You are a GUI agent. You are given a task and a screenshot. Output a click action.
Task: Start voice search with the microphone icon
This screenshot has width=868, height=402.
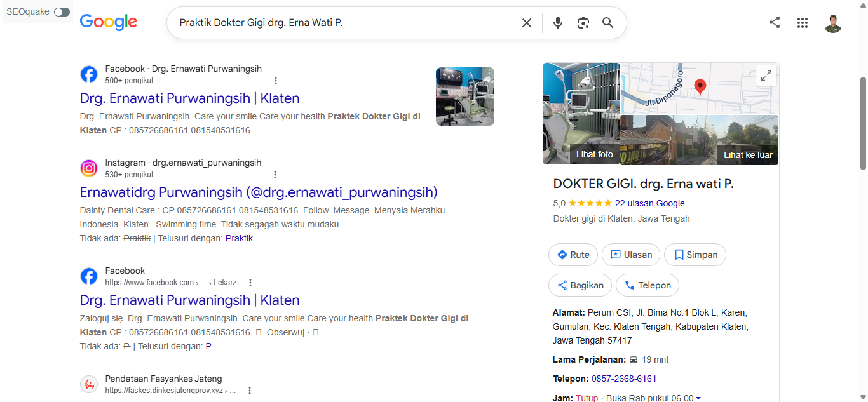coord(558,23)
